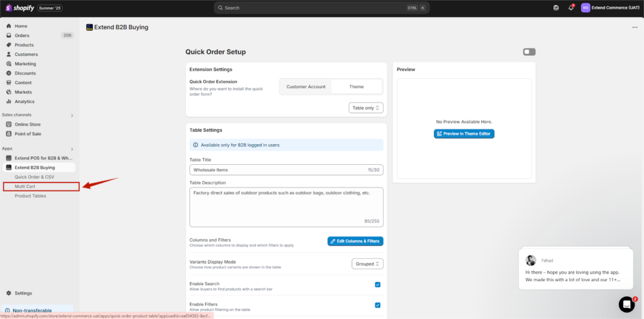This screenshot has width=644, height=319.
Task: Uncheck the Enable Filters checkbox
Action: point(377,305)
